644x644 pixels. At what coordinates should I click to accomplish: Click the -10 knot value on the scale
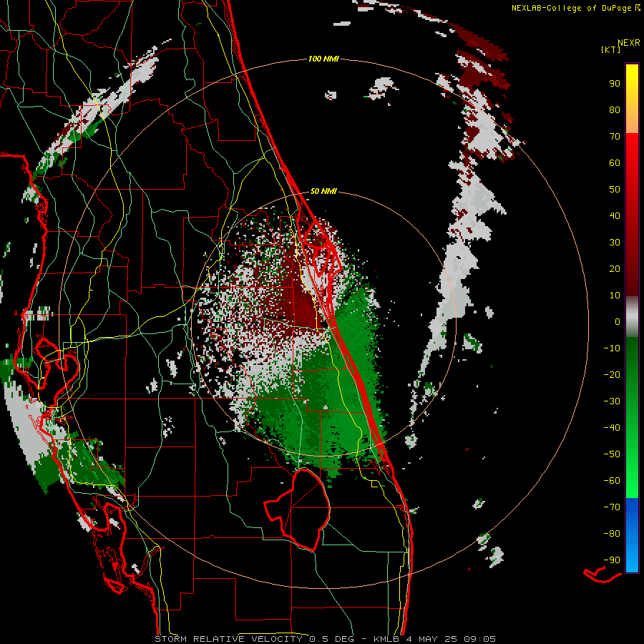pos(612,348)
